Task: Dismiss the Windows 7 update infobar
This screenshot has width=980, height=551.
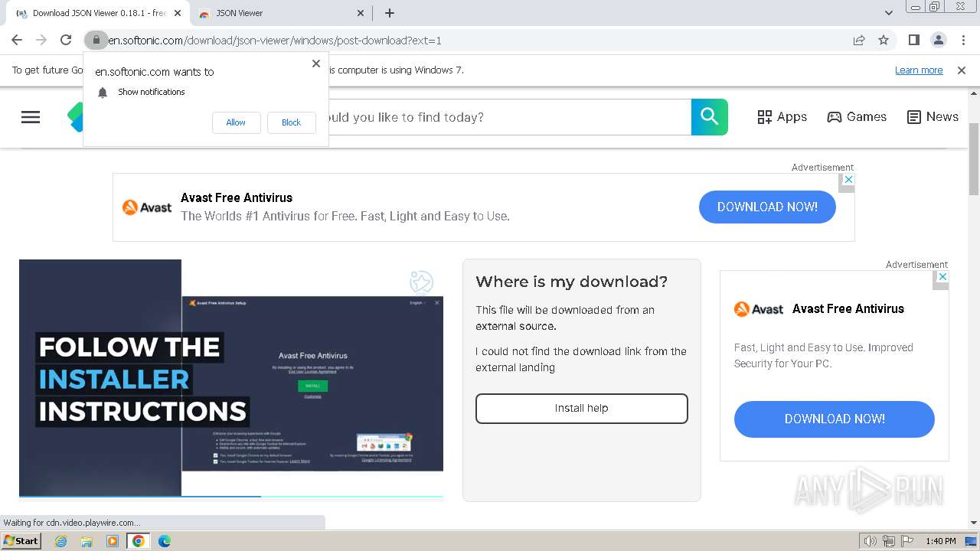Action: point(962,70)
